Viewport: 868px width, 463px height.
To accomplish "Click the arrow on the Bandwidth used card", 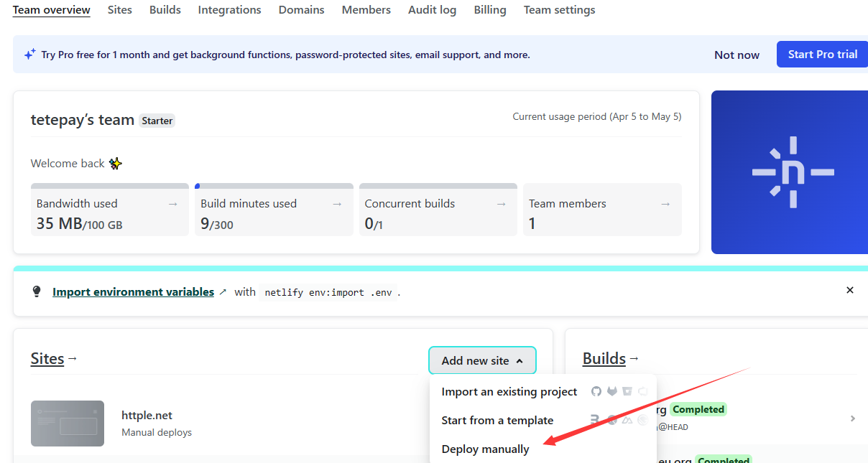I will pos(172,204).
